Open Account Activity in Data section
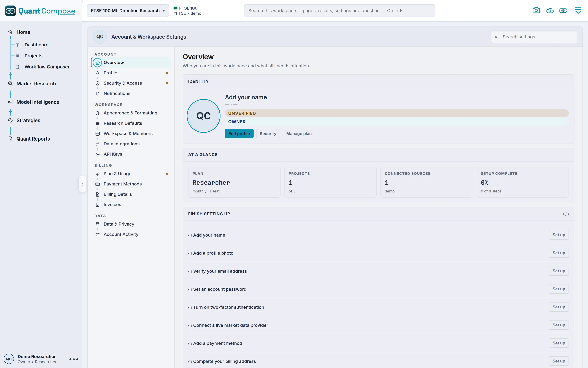 [x=131, y=234]
